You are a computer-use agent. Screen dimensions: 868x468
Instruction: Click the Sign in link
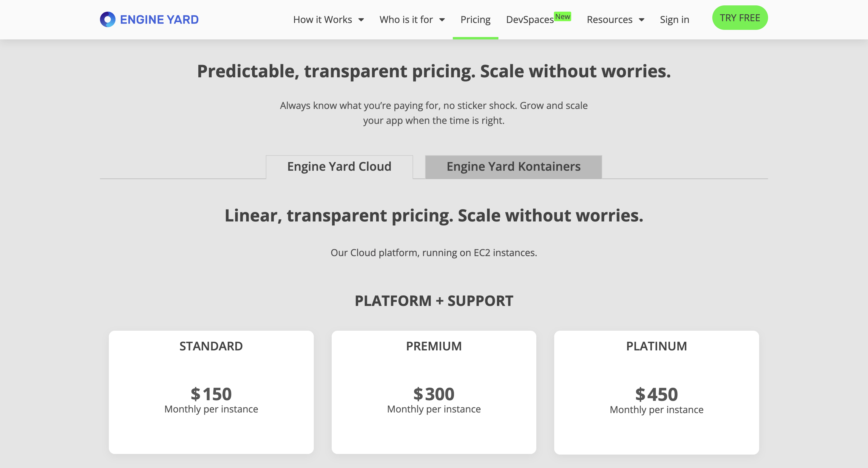(674, 19)
